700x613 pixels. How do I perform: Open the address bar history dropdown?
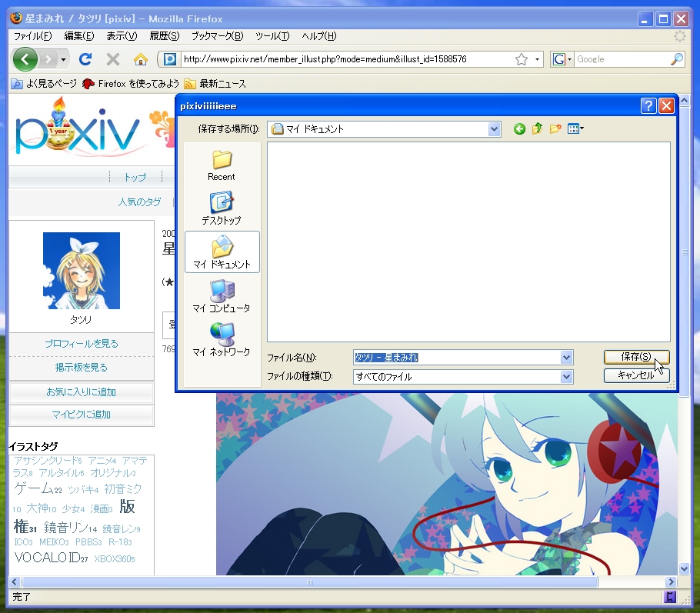point(537,59)
